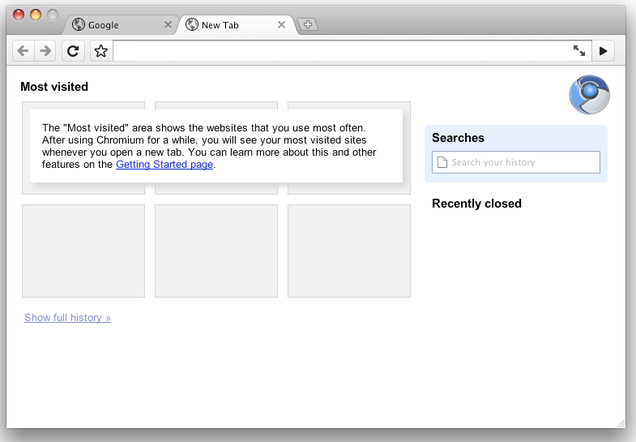Show full history link
This screenshot has width=636, height=442.
click(67, 318)
